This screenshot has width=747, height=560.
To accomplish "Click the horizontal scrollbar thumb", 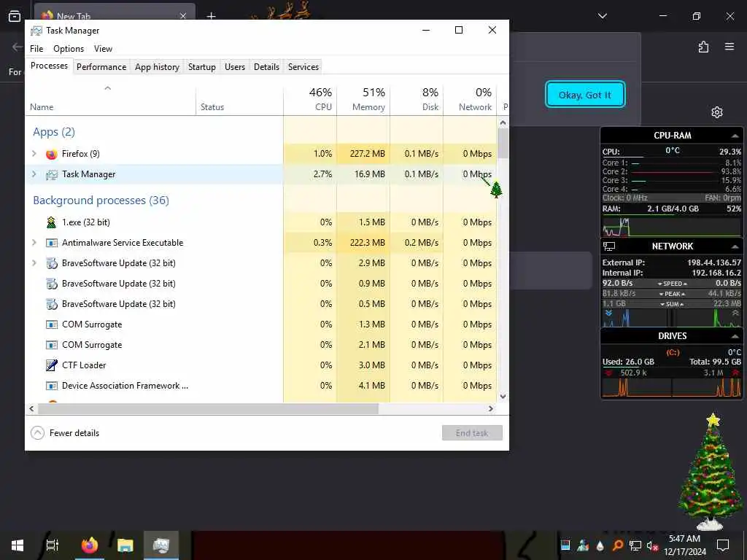I will pyautogui.click(x=208, y=408).
